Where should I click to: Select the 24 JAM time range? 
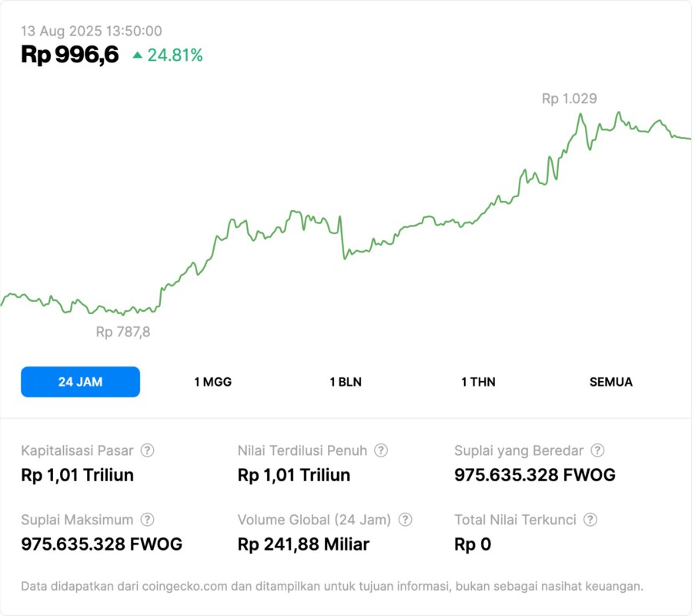point(80,382)
